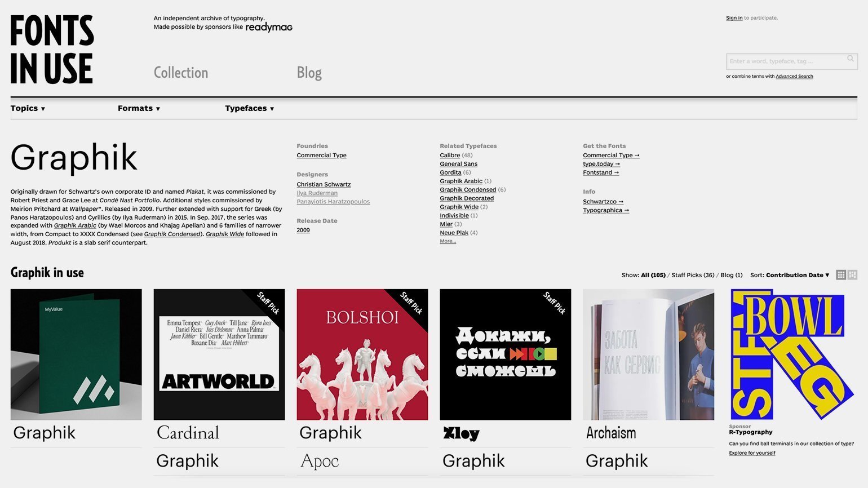Open designer Christian Schwartz link
Screen dimensions: 868x488
[x=324, y=184]
